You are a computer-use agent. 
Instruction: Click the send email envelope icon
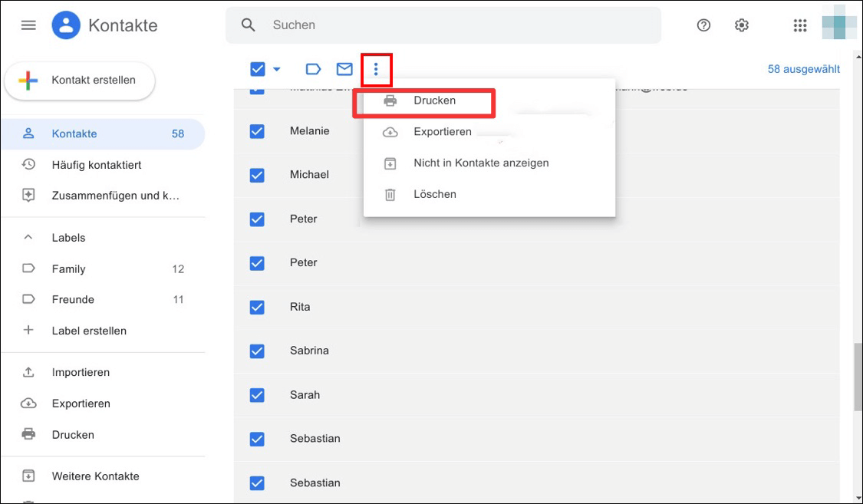tap(344, 70)
